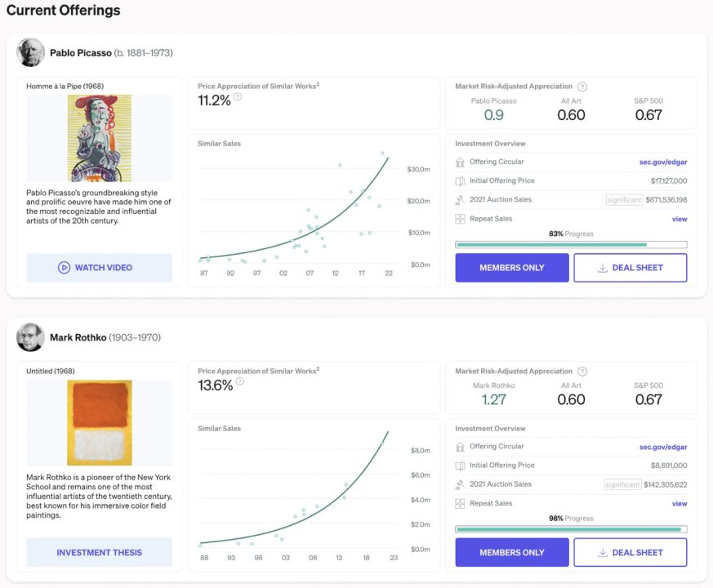Open the Picasso sec.gov/edgar link
This screenshot has width=713, height=588.
pyautogui.click(x=663, y=162)
